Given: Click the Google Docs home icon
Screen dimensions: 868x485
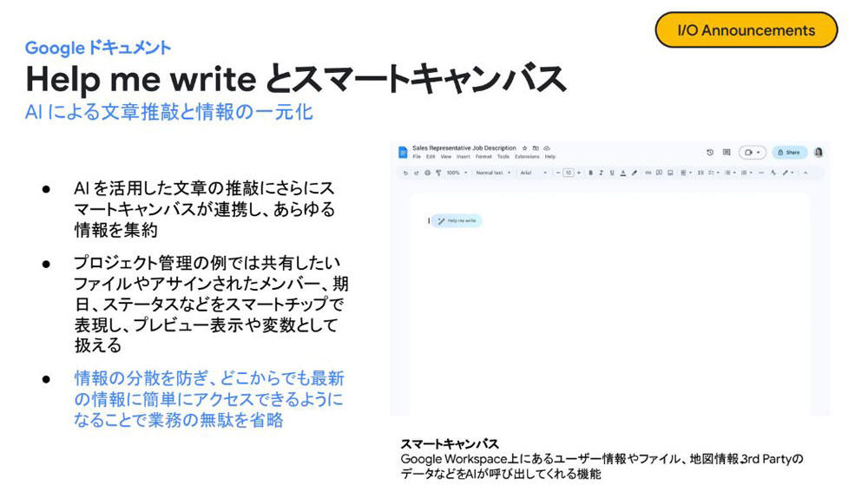Looking at the screenshot, I should click(x=403, y=152).
